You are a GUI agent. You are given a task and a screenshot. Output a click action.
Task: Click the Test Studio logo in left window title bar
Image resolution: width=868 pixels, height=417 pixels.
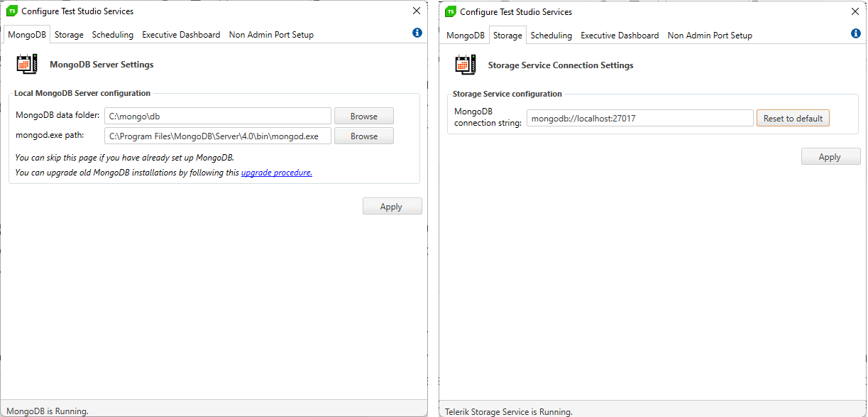(x=12, y=11)
